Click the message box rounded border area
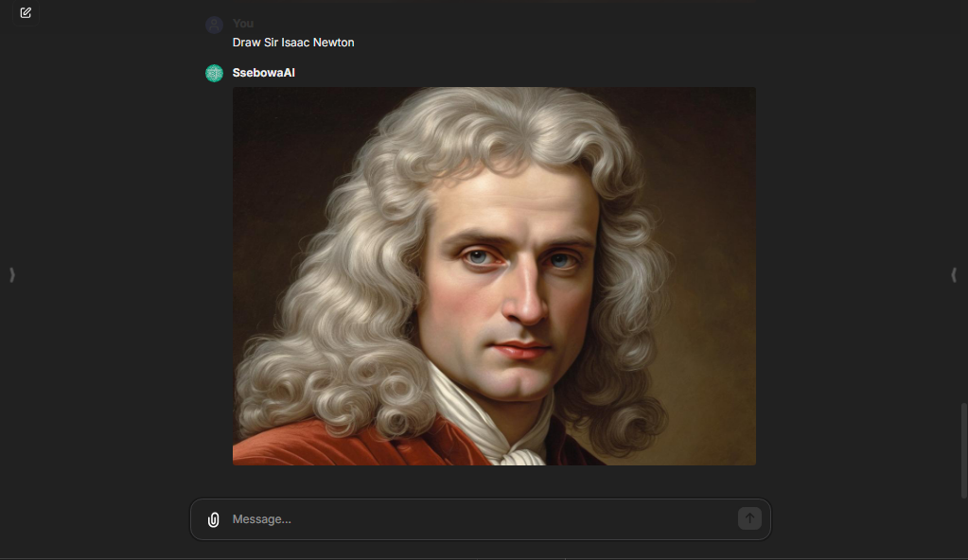The image size is (968, 560). (x=481, y=519)
